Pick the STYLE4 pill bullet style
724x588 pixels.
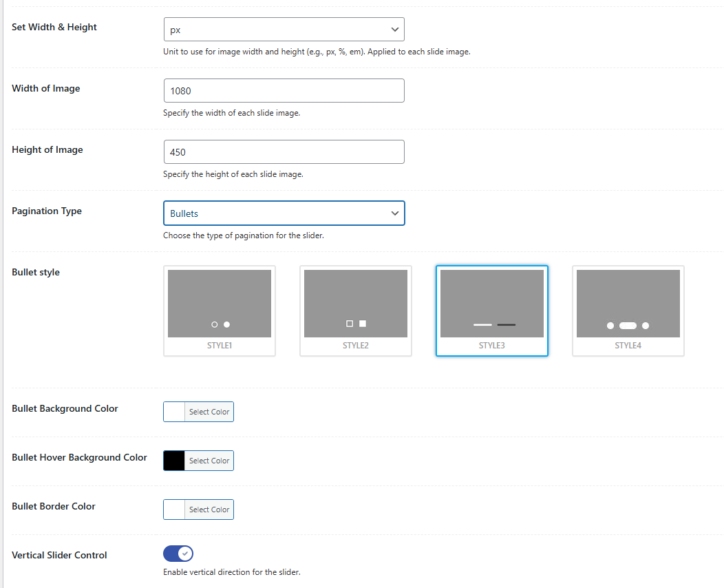(x=628, y=311)
